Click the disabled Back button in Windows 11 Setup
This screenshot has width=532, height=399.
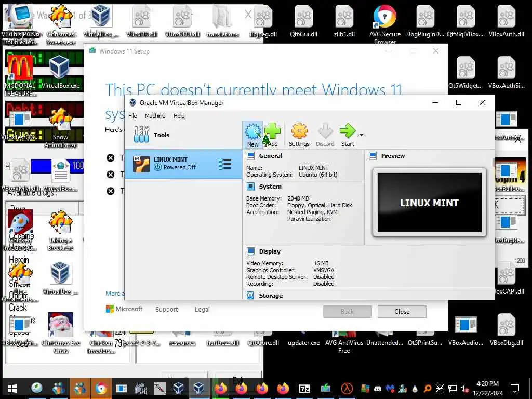[x=347, y=312]
